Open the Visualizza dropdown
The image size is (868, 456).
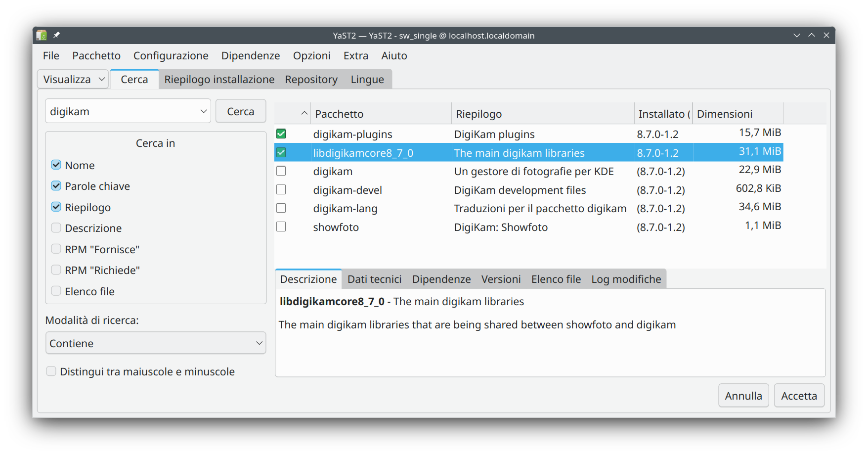[x=73, y=80]
